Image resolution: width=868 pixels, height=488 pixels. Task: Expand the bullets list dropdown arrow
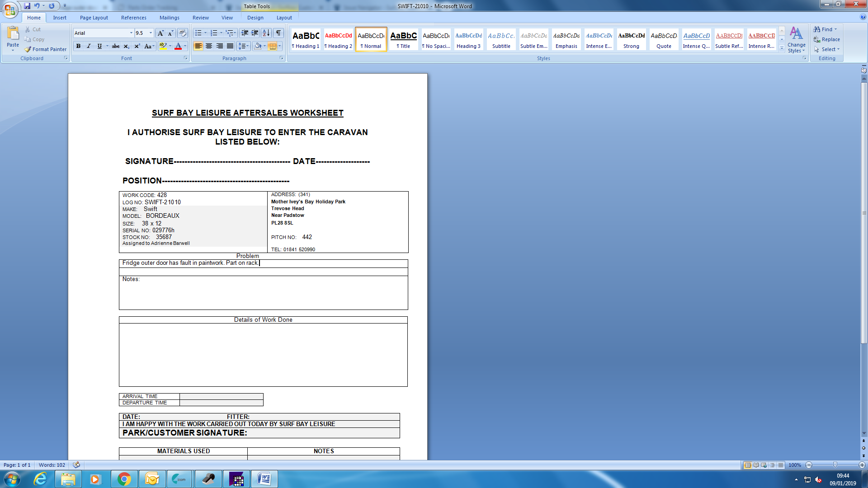pos(205,33)
